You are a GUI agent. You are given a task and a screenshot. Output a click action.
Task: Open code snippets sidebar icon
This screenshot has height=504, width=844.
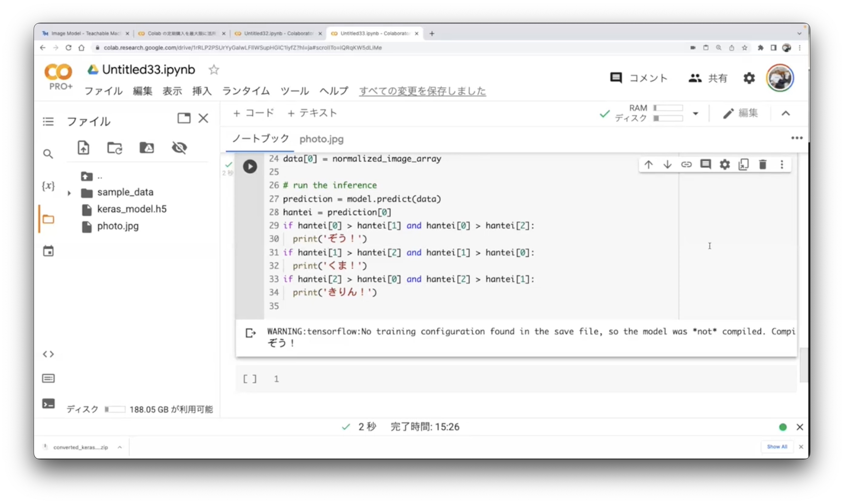(48, 354)
